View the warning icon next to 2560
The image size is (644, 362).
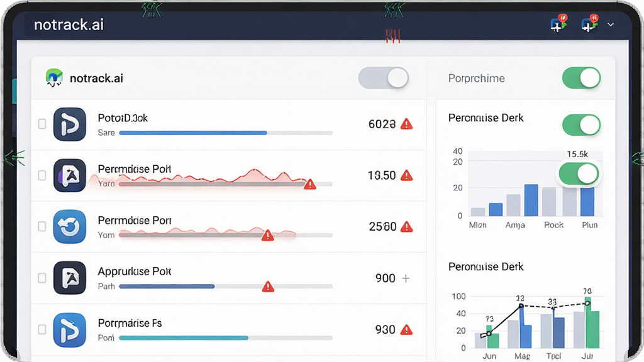pos(407,226)
